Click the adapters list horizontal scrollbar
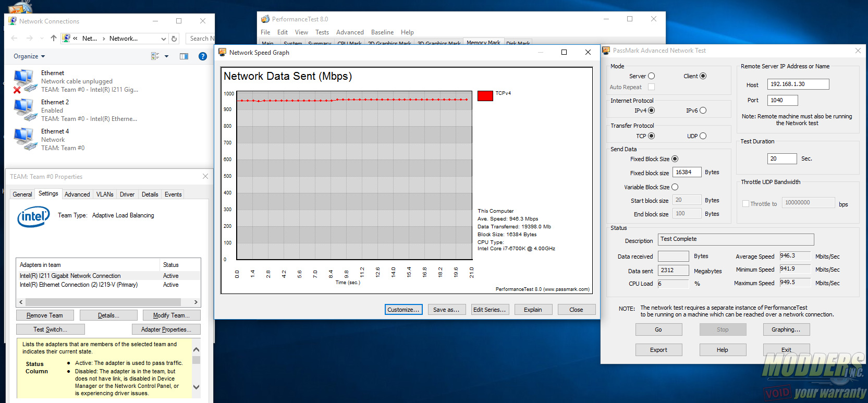Screen dimensions: 868x403 [x=108, y=302]
